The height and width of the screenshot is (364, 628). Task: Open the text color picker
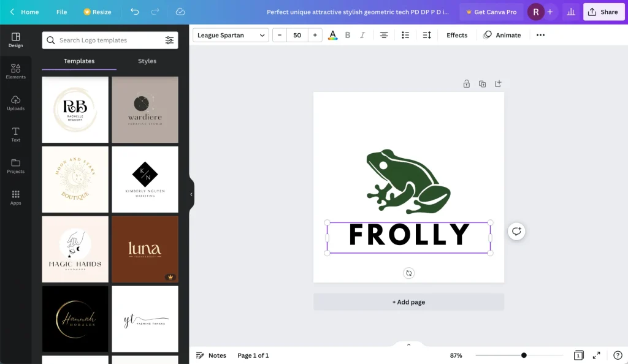pyautogui.click(x=332, y=35)
